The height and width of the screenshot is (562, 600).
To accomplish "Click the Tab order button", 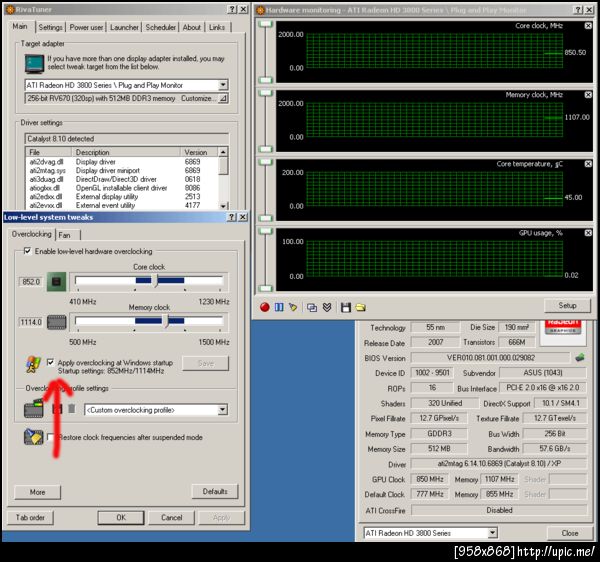I will [x=30, y=518].
